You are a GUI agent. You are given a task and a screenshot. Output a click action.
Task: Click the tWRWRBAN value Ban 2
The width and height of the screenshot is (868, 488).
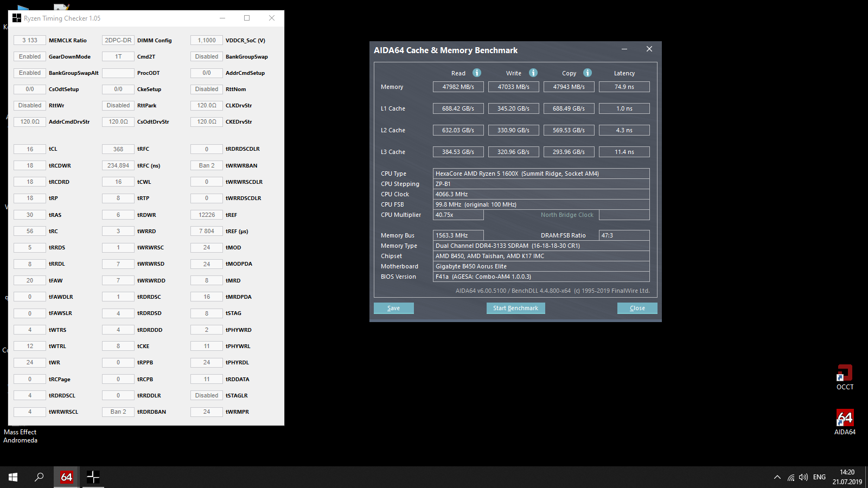point(207,165)
